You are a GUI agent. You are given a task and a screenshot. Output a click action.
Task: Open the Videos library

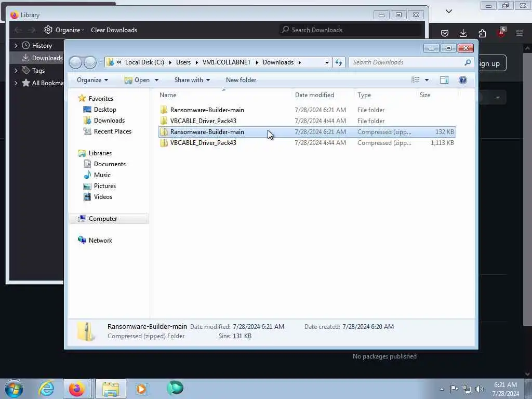(103, 196)
